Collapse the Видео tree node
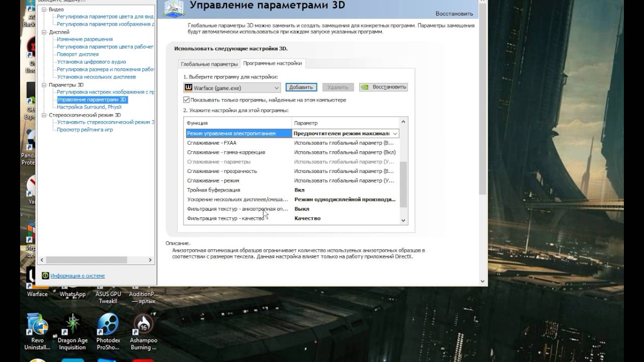The height and width of the screenshot is (362, 644). click(44, 10)
